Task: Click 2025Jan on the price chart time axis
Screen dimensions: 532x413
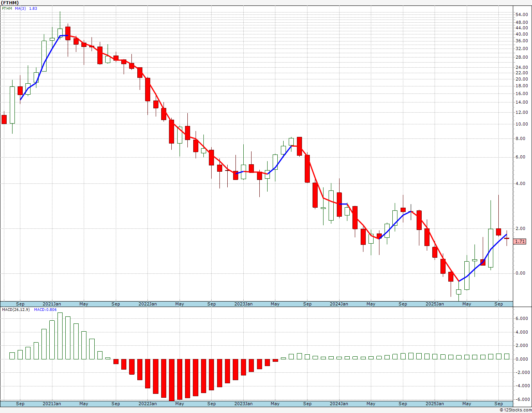Action: pos(435,304)
